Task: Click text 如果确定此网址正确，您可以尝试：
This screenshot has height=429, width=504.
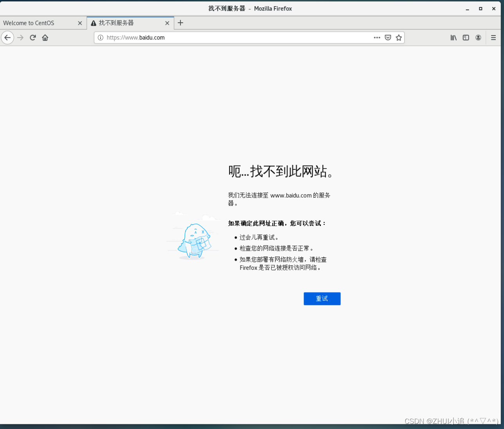Action: [277, 223]
